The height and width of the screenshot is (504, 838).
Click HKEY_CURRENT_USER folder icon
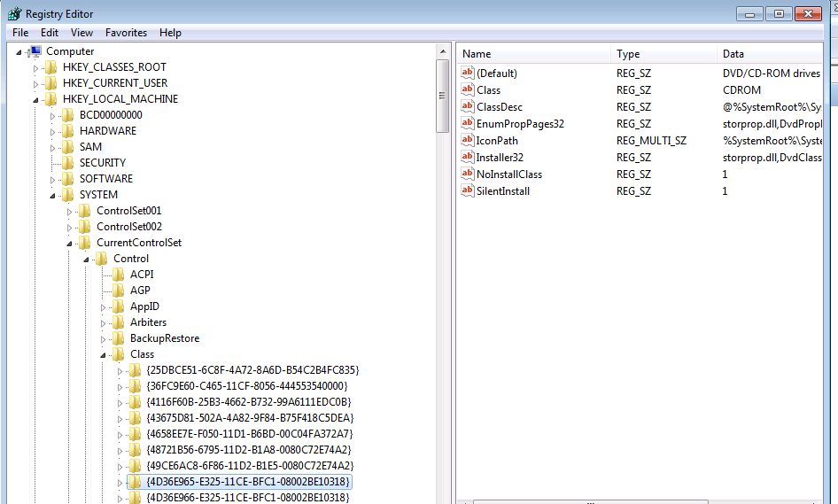pyautogui.click(x=51, y=83)
